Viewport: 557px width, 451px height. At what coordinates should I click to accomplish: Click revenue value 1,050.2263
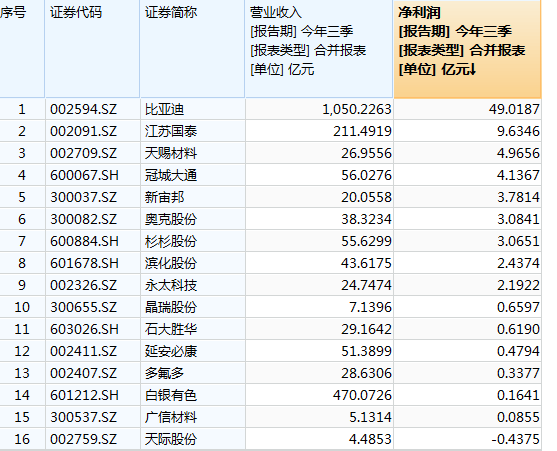(357, 109)
